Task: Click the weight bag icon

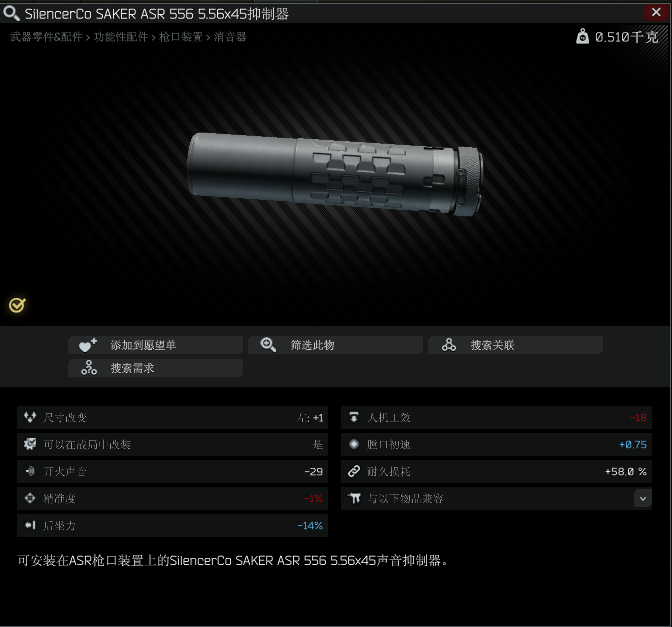Action: pyautogui.click(x=582, y=36)
